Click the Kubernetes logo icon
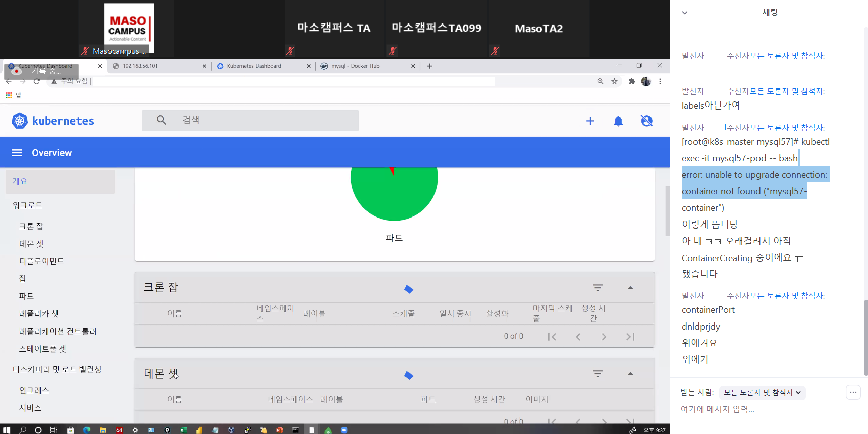The width and height of the screenshot is (868, 434). (x=20, y=121)
